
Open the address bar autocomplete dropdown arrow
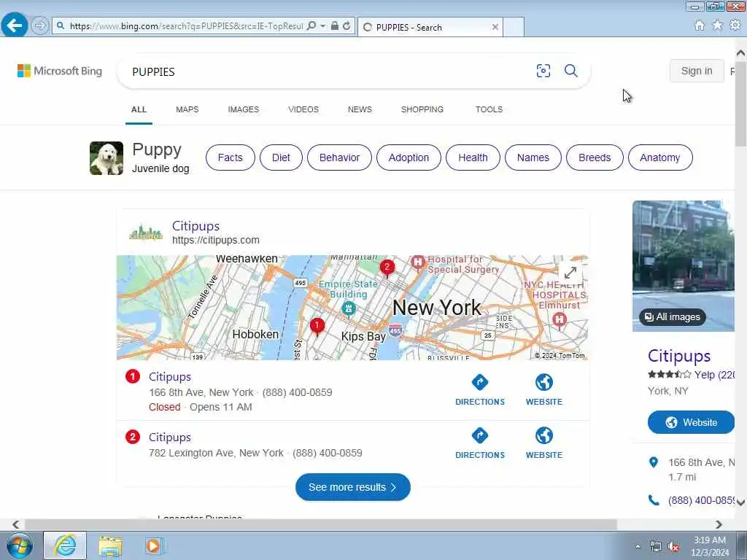[322, 26]
